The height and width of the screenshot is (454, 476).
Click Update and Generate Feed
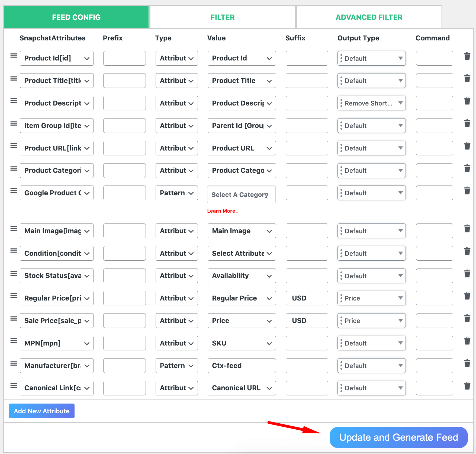point(398,437)
